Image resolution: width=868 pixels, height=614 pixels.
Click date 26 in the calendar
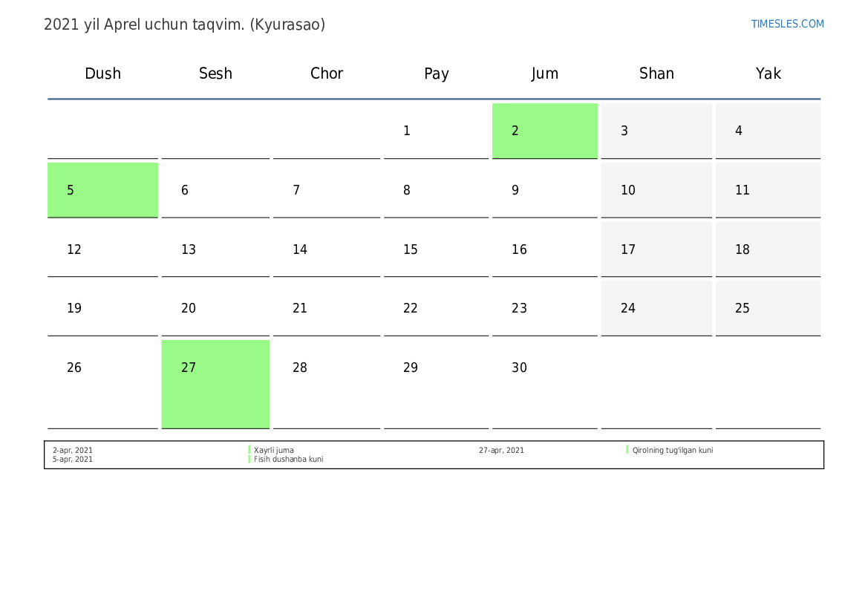pos(103,385)
